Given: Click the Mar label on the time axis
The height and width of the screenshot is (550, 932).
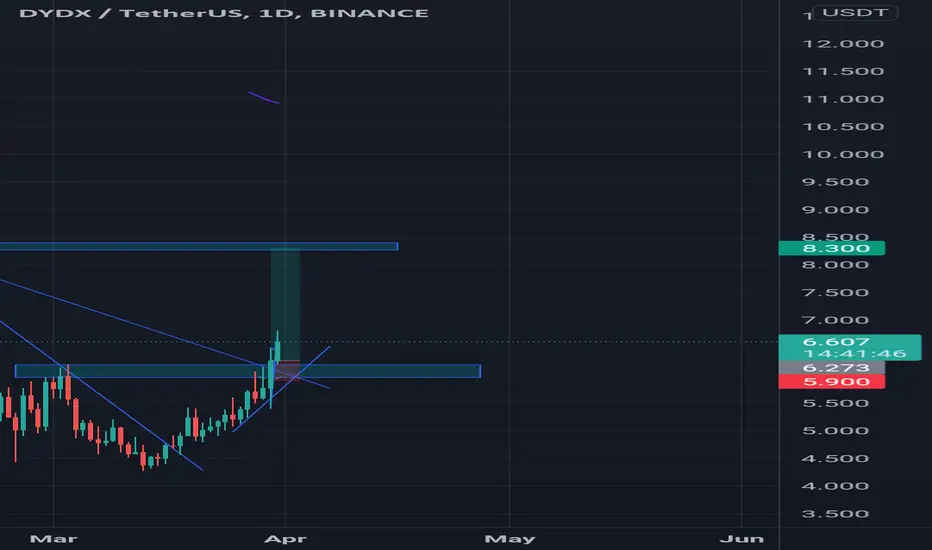Looking at the screenshot, I should click(x=53, y=539).
